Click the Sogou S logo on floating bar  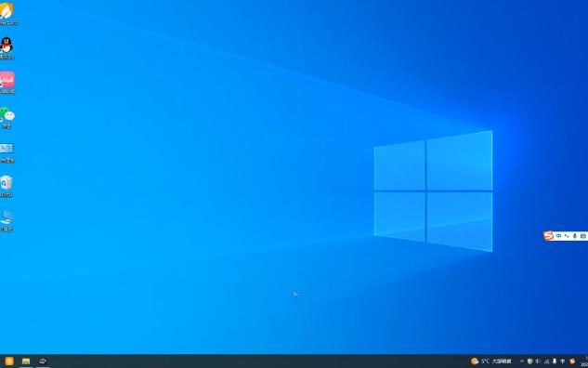[x=548, y=236]
